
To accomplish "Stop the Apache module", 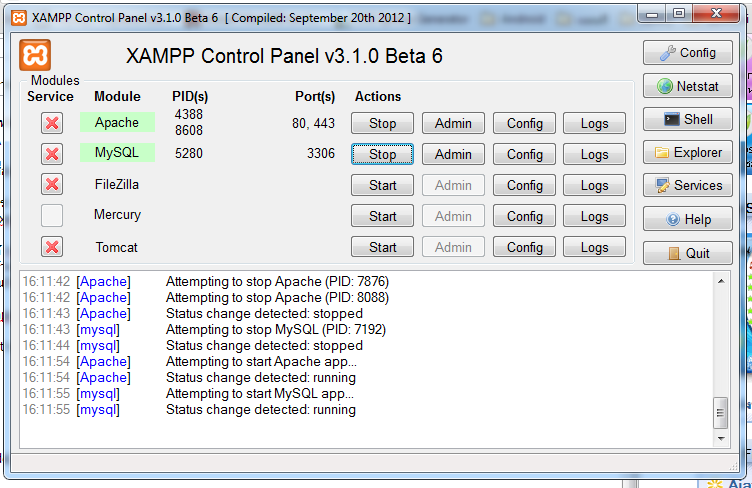I will pyautogui.click(x=382, y=123).
